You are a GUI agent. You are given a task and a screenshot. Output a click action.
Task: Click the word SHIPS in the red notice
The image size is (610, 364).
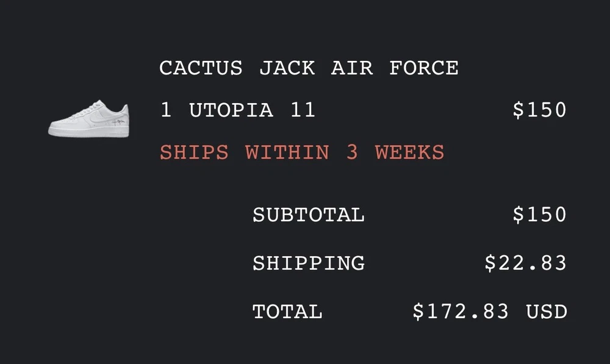coord(194,152)
